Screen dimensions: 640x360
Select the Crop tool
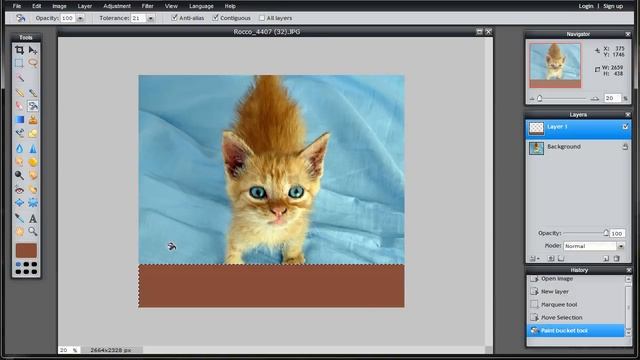19,50
